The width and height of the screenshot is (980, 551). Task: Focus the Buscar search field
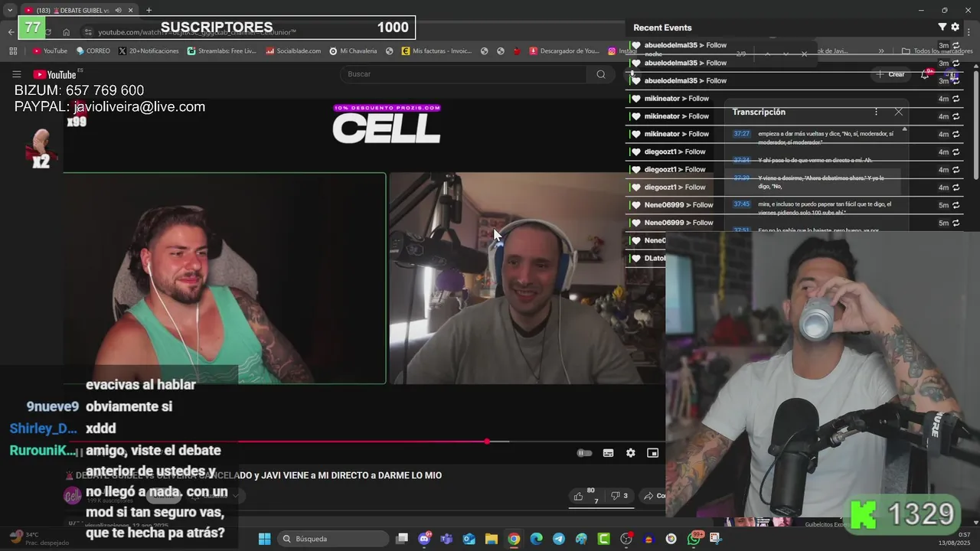click(463, 74)
